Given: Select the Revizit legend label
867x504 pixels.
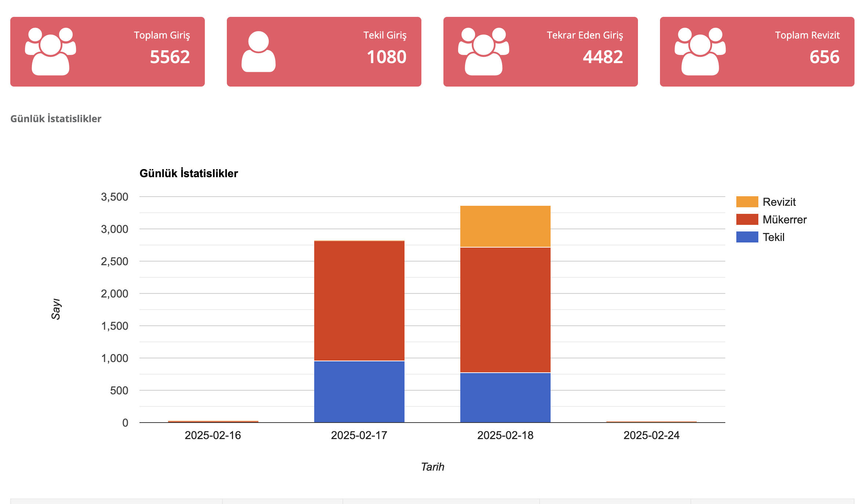Looking at the screenshot, I should 779,202.
